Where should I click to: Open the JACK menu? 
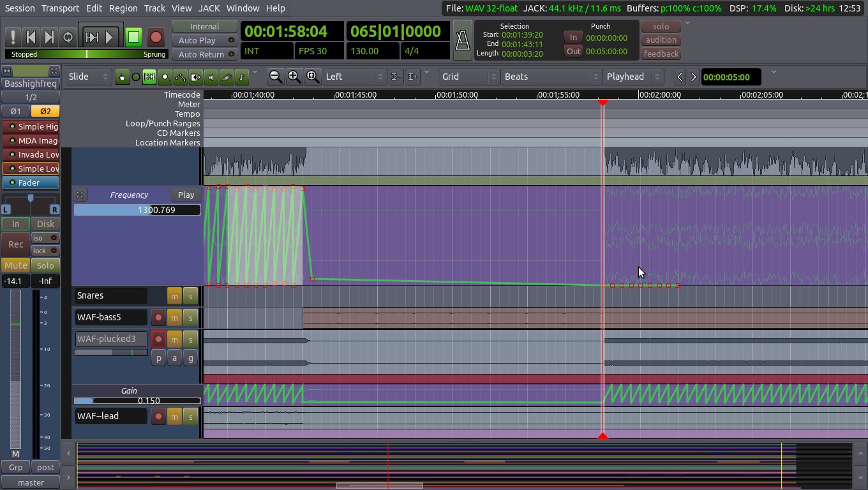tap(209, 8)
